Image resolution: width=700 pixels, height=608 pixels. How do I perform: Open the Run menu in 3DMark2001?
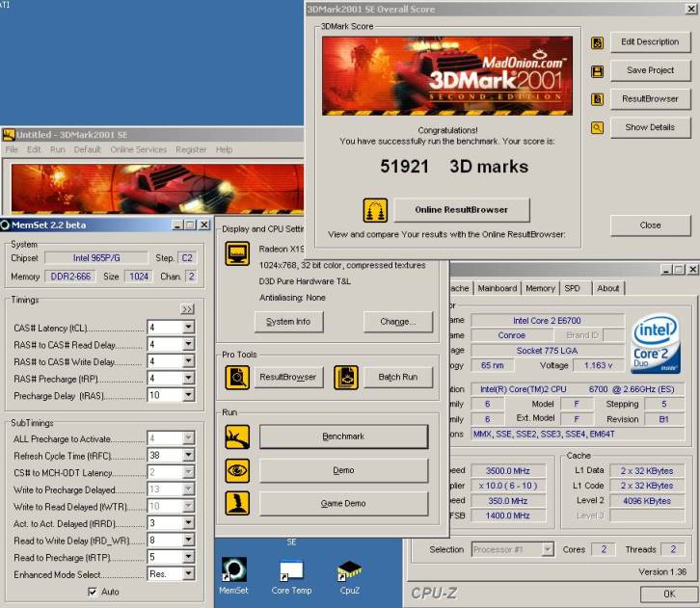[x=58, y=149]
